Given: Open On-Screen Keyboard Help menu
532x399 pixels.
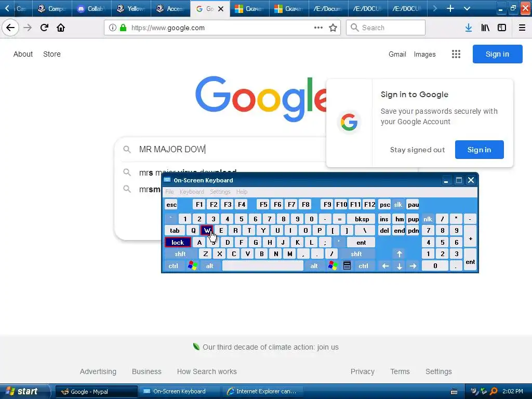Looking at the screenshot, I should (x=242, y=192).
